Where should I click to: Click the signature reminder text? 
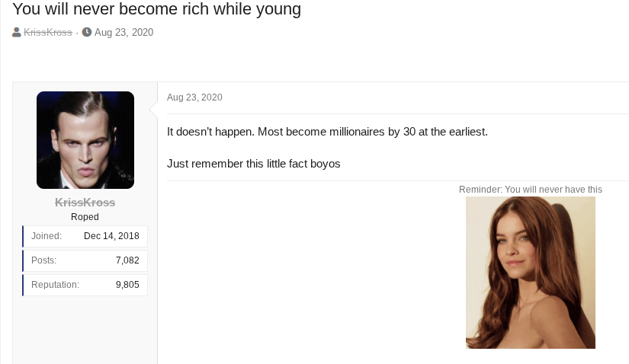(x=531, y=190)
